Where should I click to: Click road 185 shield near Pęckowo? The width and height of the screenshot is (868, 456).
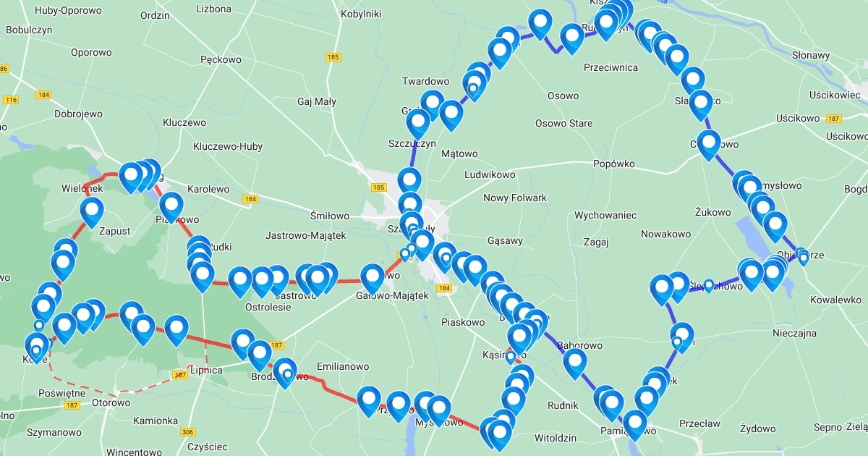(x=333, y=56)
